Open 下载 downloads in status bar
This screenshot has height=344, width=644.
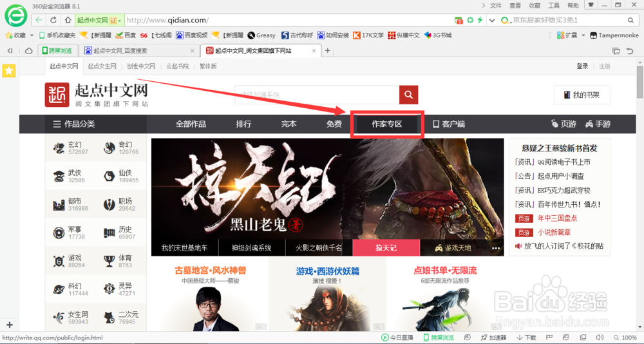click(x=527, y=338)
